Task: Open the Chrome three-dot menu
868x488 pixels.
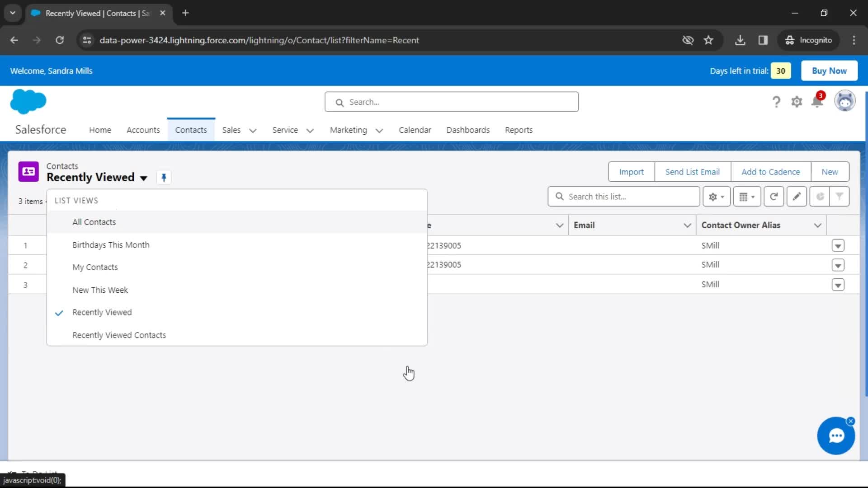Action: coord(854,40)
